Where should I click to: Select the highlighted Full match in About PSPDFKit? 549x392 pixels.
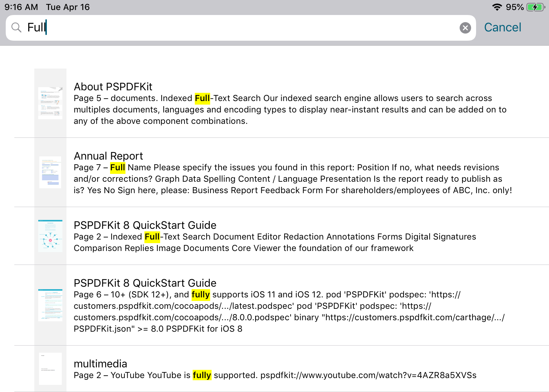[202, 98]
